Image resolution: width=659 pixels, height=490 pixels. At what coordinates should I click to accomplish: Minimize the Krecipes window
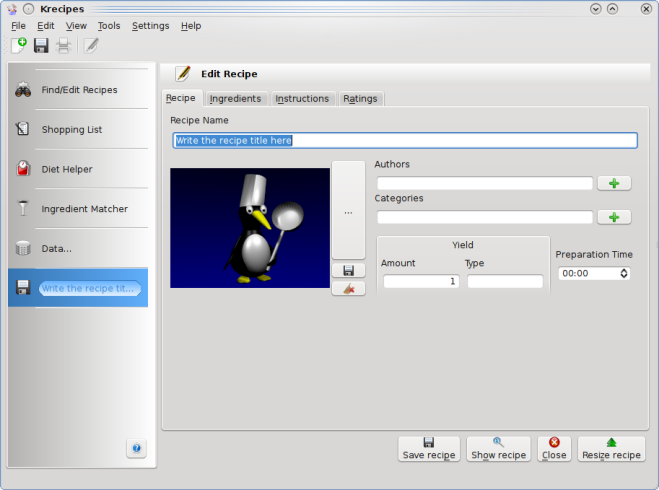click(596, 9)
